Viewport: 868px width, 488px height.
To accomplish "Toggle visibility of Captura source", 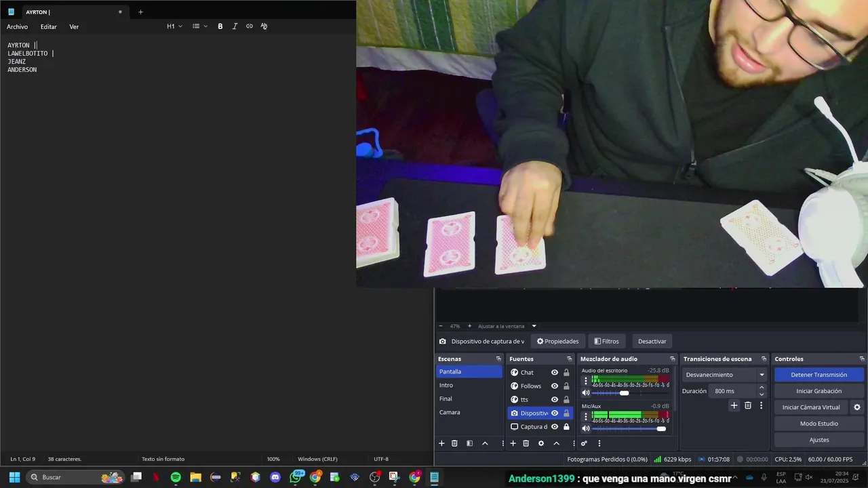I will pos(555,427).
